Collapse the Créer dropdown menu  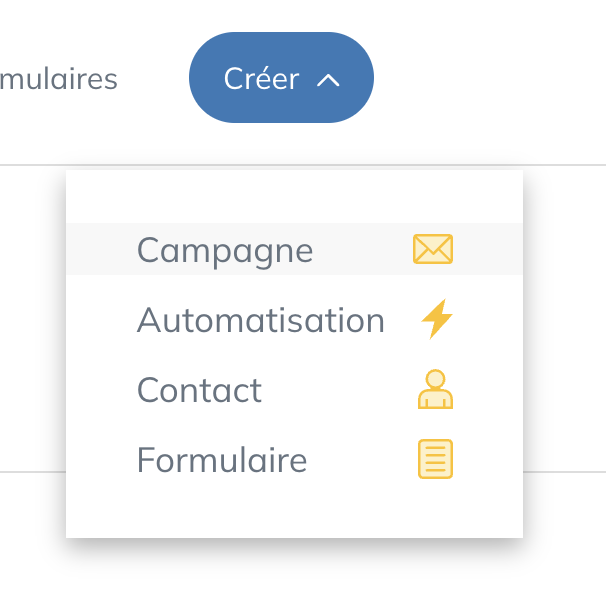coord(281,78)
